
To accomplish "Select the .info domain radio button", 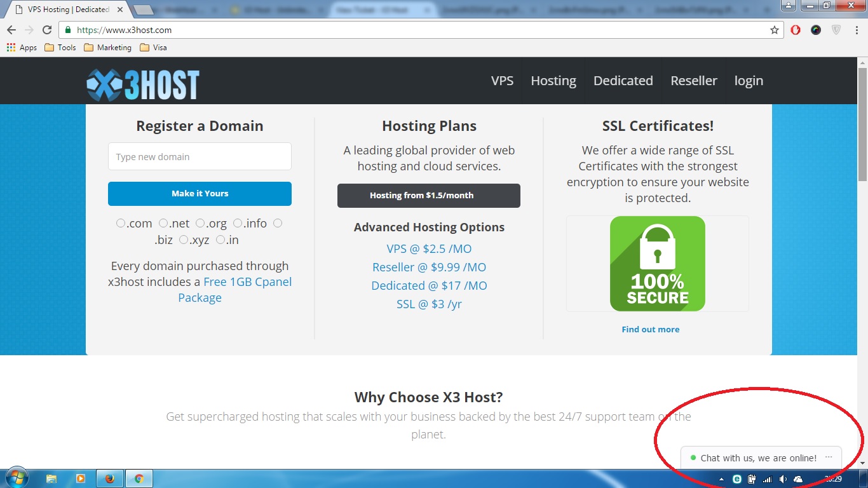I will 238,223.
